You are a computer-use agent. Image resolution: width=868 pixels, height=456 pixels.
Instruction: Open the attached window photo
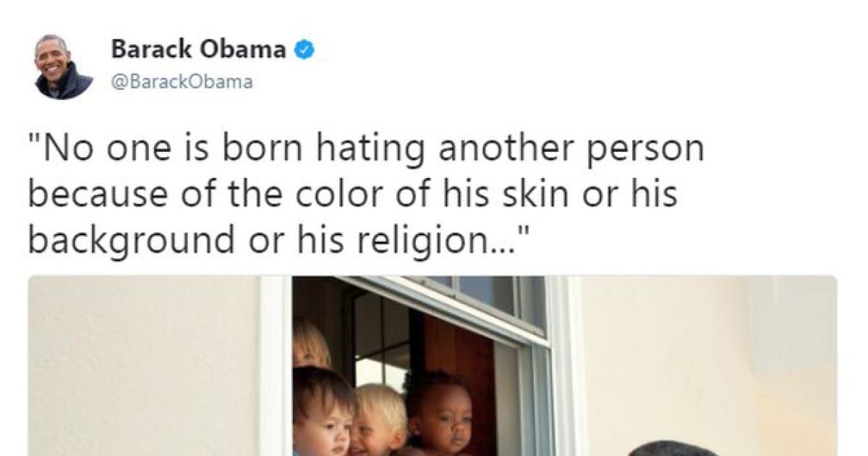(x=433, y=366)
